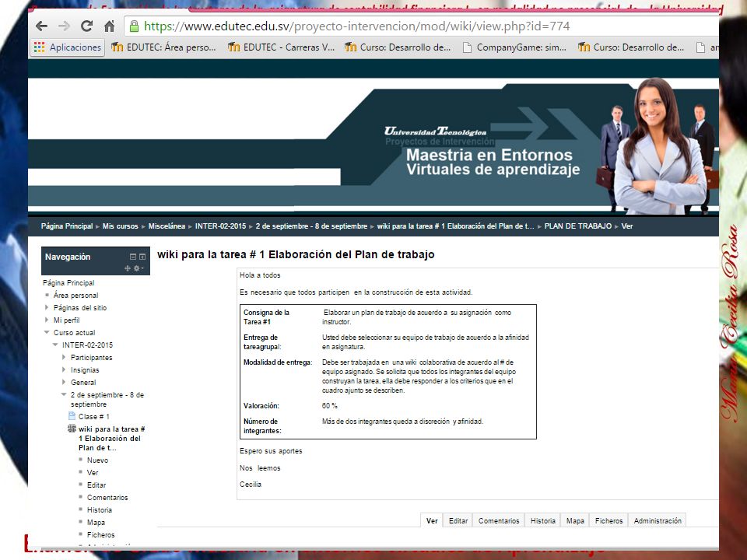Switch to the Administración tab
This screenshot has width=747, height=560.
pyautogui.click(x=658, y=520)
